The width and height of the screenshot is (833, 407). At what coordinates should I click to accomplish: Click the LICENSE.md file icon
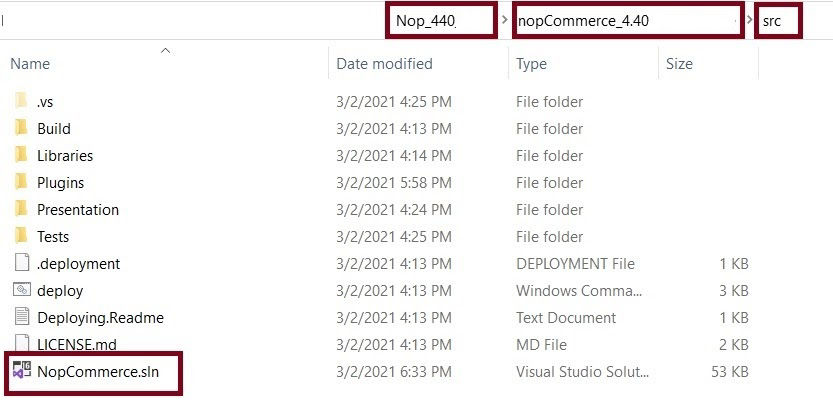point(21,343)
